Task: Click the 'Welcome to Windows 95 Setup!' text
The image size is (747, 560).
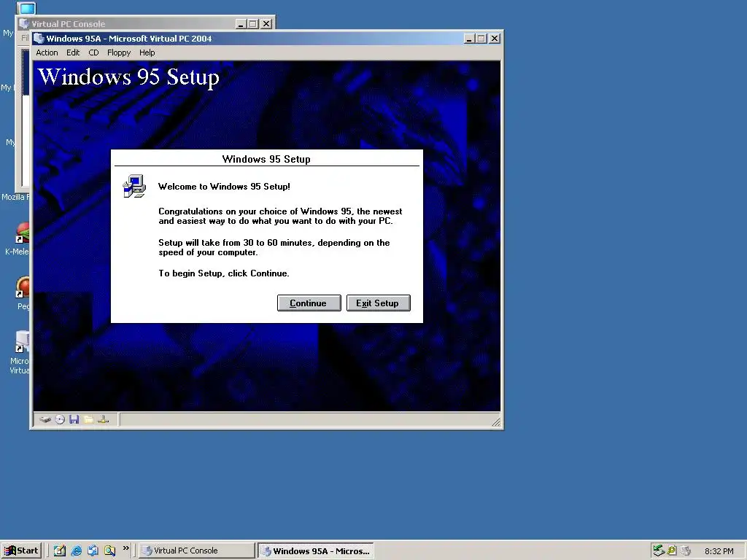Action: [x=225, y=187]
